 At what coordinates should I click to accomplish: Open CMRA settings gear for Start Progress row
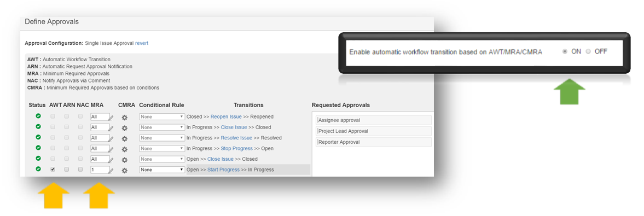coord(125,171)
